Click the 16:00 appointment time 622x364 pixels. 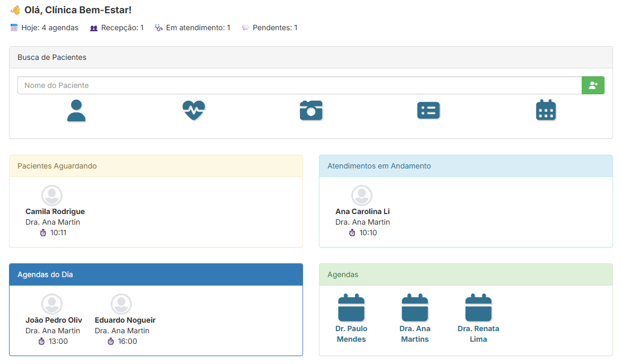click(127, 341)
